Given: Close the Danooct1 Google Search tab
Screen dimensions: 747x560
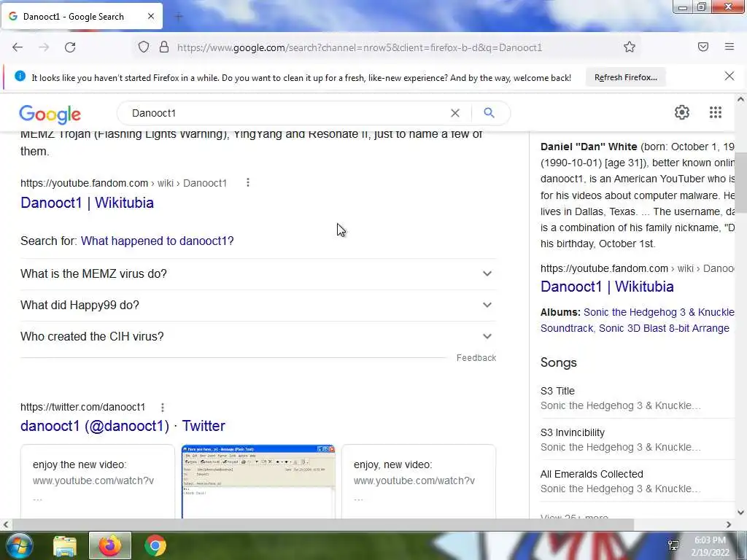Looking at the screenshot, I should click(x=151, y=16).
